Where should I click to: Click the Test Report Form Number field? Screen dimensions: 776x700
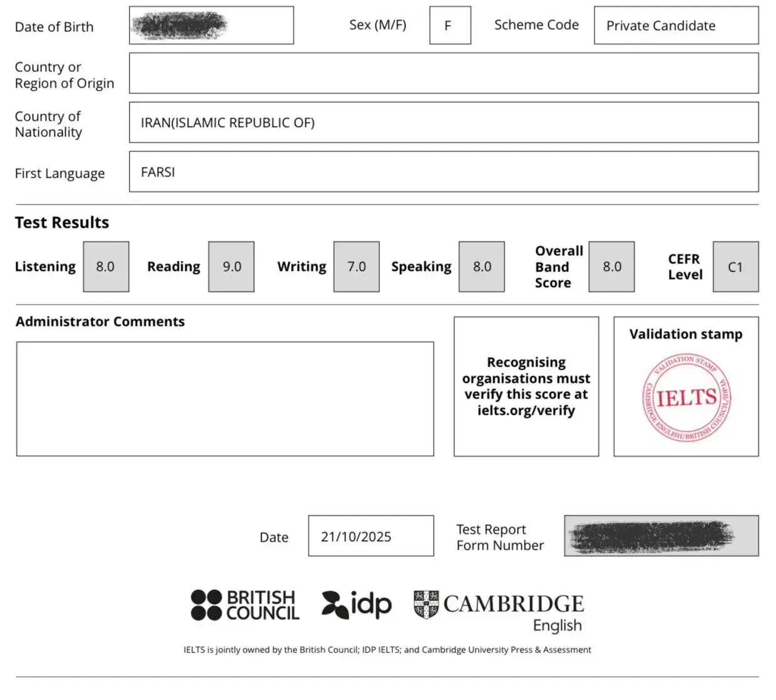tap(661, 536)
